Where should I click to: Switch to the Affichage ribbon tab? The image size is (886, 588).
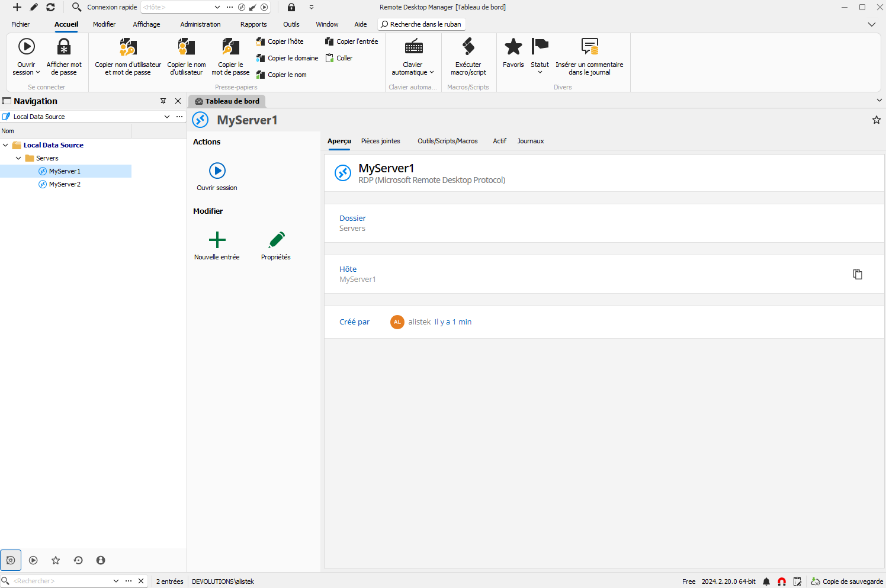[x=146, y=24]
